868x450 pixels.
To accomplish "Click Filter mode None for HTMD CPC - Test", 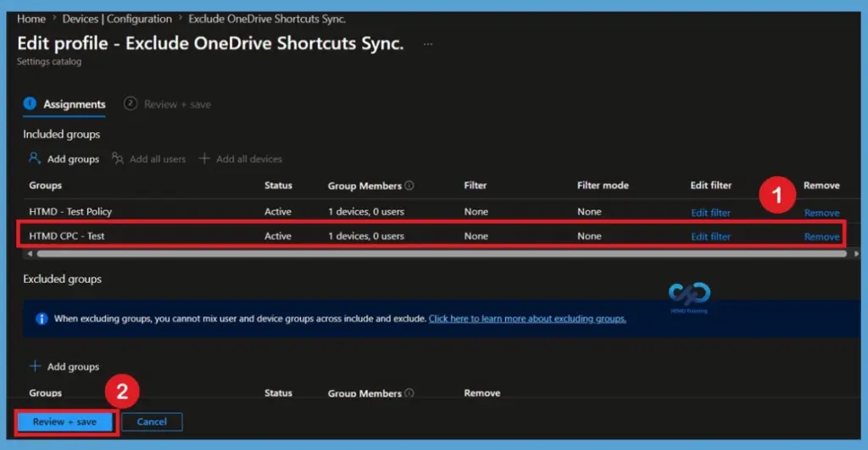I will tap(589, 236).
